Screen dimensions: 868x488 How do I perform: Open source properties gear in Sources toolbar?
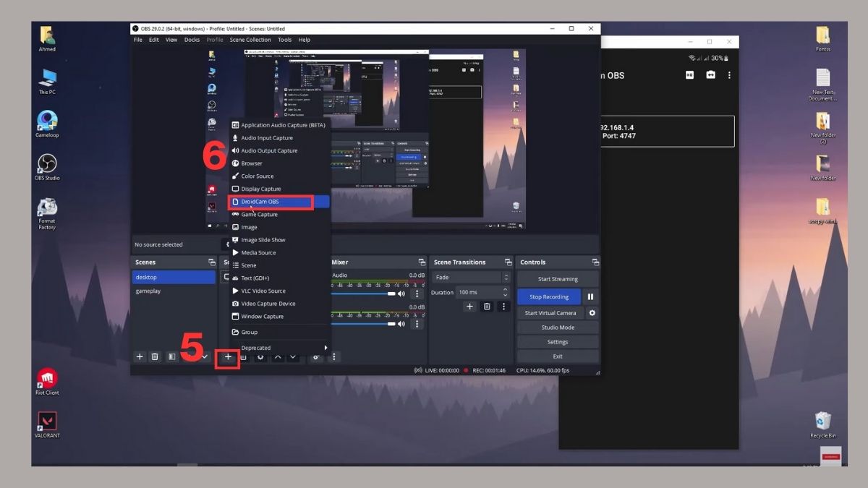pos(260,356)
